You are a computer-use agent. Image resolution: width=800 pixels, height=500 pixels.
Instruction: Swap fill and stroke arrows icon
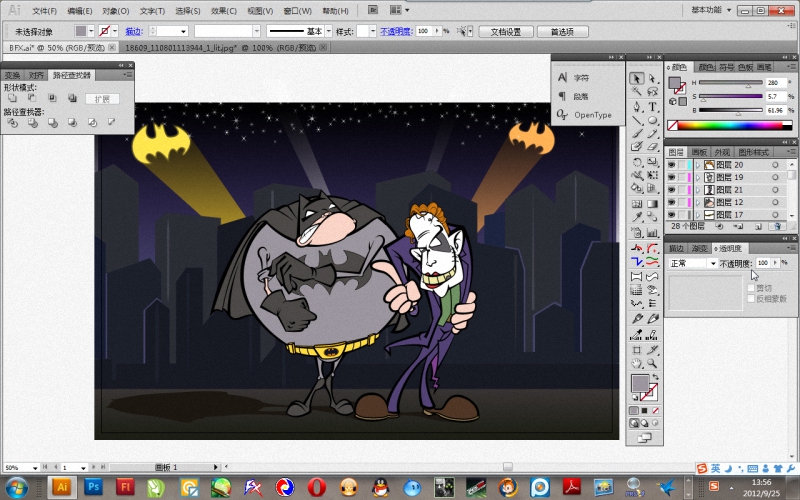(x=655, y=377)
